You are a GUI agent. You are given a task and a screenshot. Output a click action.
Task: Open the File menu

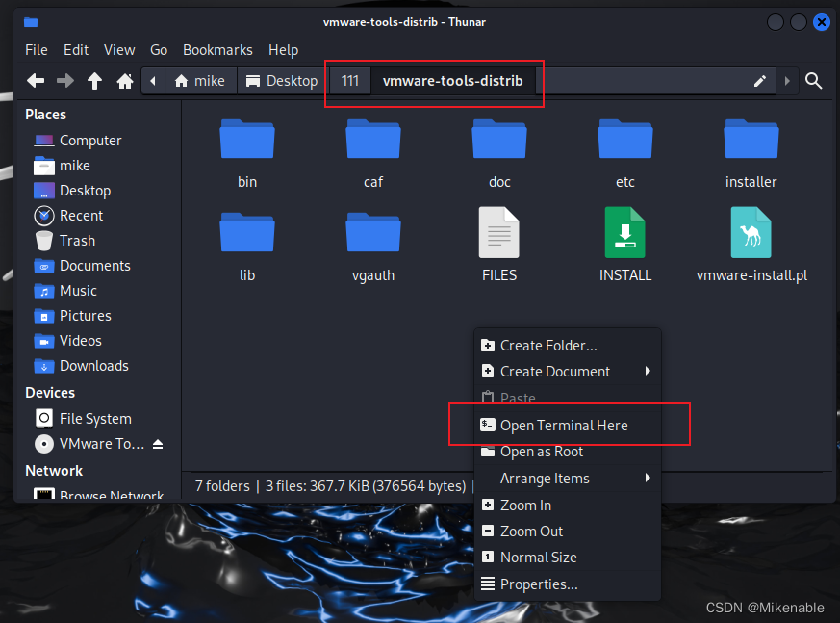coord(37,50)
